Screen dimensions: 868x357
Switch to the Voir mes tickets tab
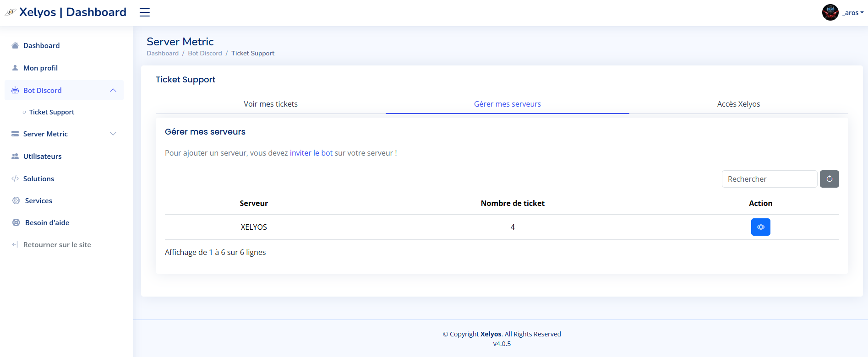coord(270,104)
